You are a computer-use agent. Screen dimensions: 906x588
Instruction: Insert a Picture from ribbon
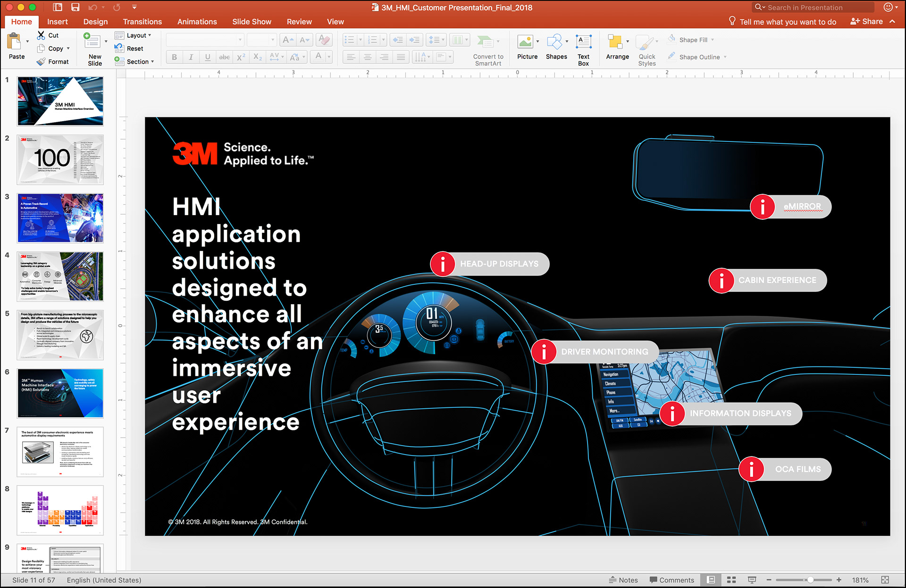click(x=525, y=41)
